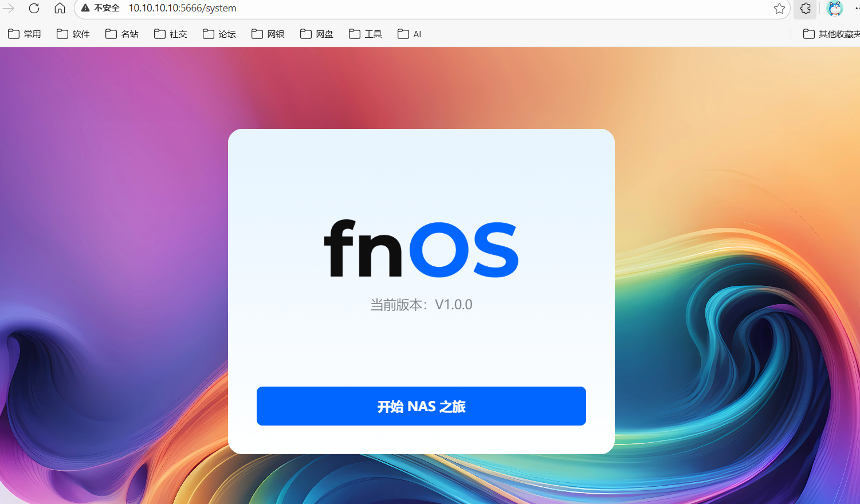Add this page to favorites with star

pyautogui.click(x=779, y=8)
